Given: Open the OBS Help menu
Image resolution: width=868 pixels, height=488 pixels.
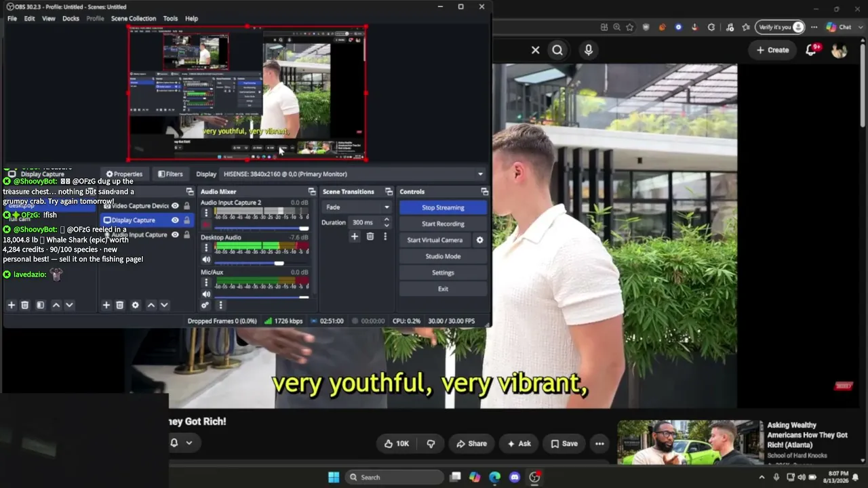Looking at the screenshot, I should [192, 18].
